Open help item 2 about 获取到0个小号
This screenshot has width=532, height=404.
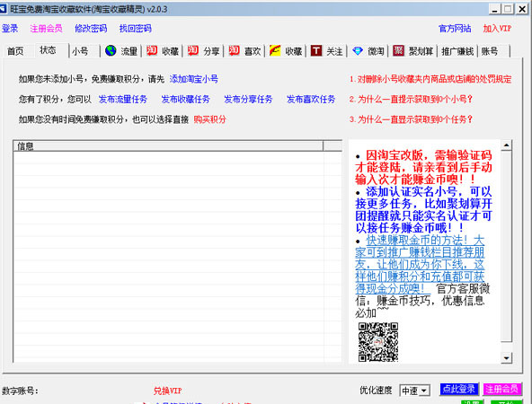coord(411,99)
